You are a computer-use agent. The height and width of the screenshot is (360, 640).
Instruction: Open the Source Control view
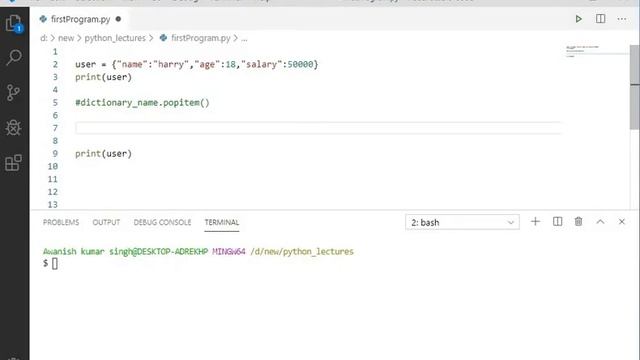point(13,93)
